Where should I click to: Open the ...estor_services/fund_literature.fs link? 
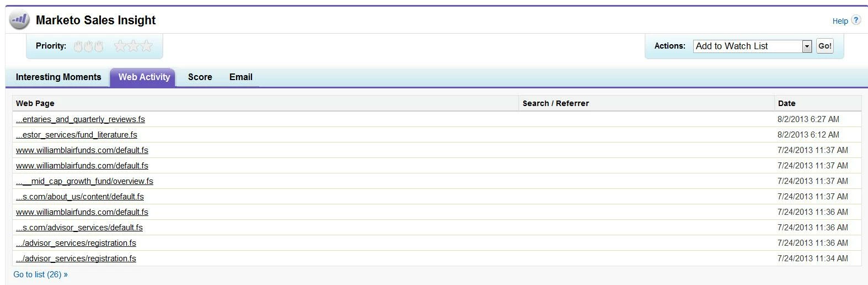(x=77, y=135)
